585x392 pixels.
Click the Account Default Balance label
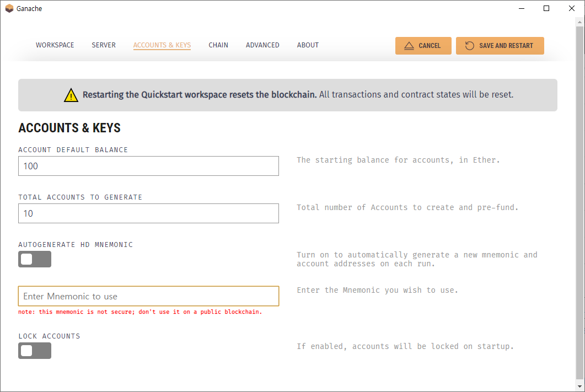coord(73,150)
